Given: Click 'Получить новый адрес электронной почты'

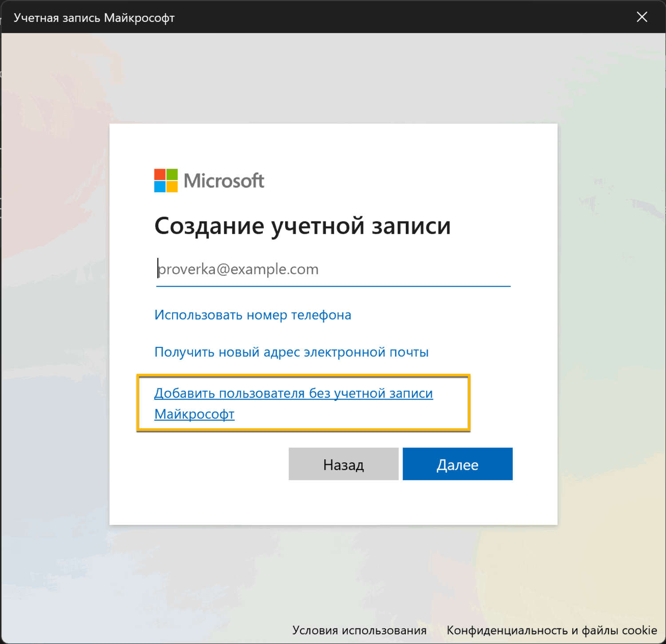Looking at the screenshot, I should (x=291, y=352).
